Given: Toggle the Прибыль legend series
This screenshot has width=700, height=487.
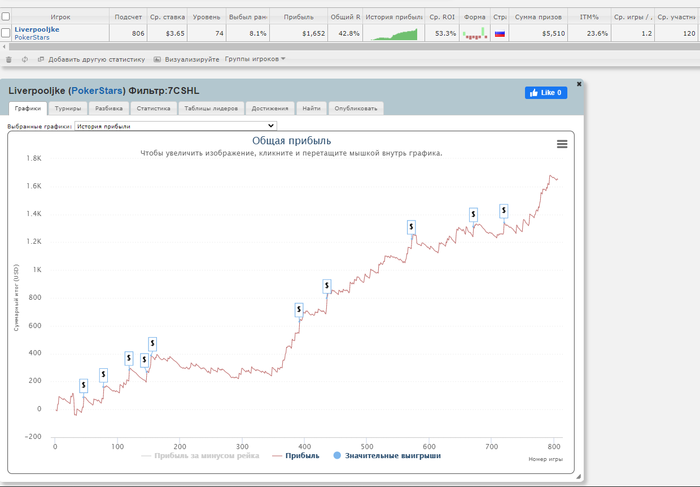Looking at the screenshot, I should tap(296, 456).
